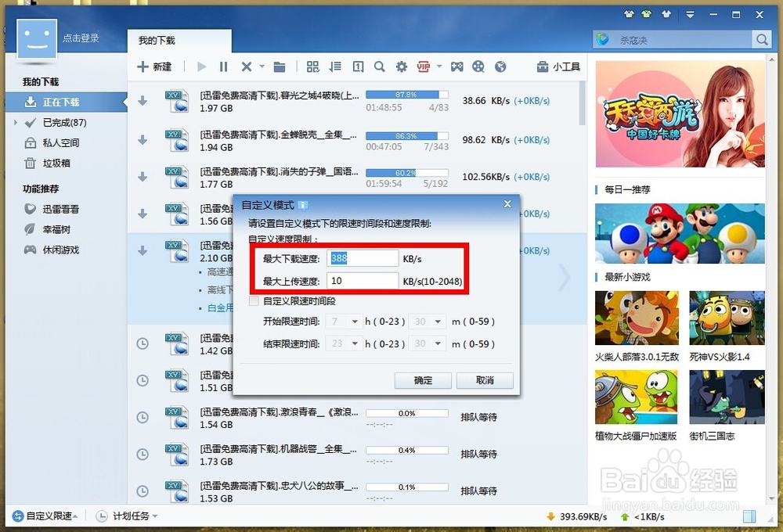
Task: Click the clock icon beside 机器战警 row
Action: 143,454
